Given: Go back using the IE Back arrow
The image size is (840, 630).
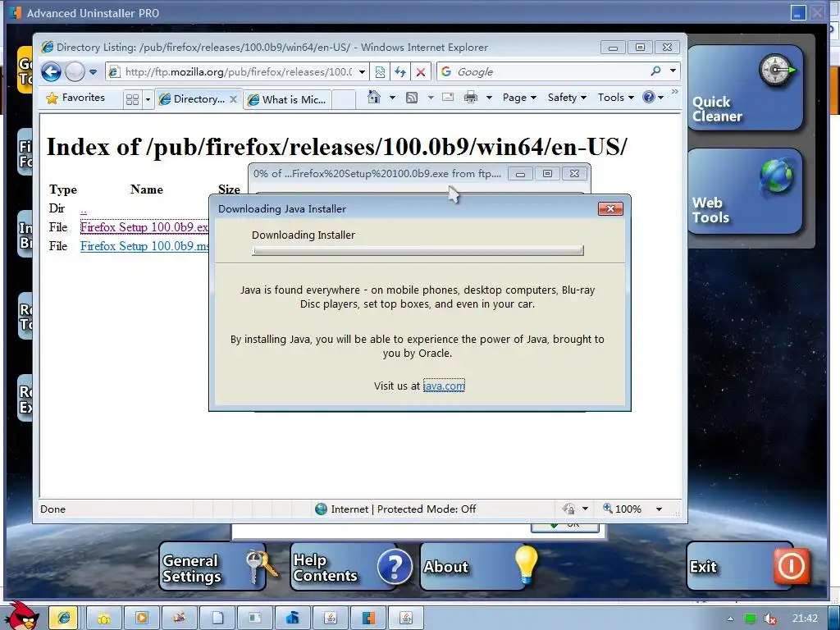Looking at the screenshot, I should 52,71.
